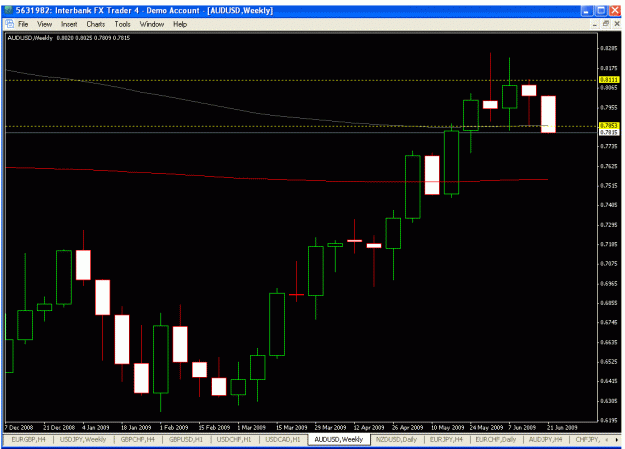Screen dimensions: 625x449
Task: Click the 0.7955 price axis label
Action: tap(609, 107)
